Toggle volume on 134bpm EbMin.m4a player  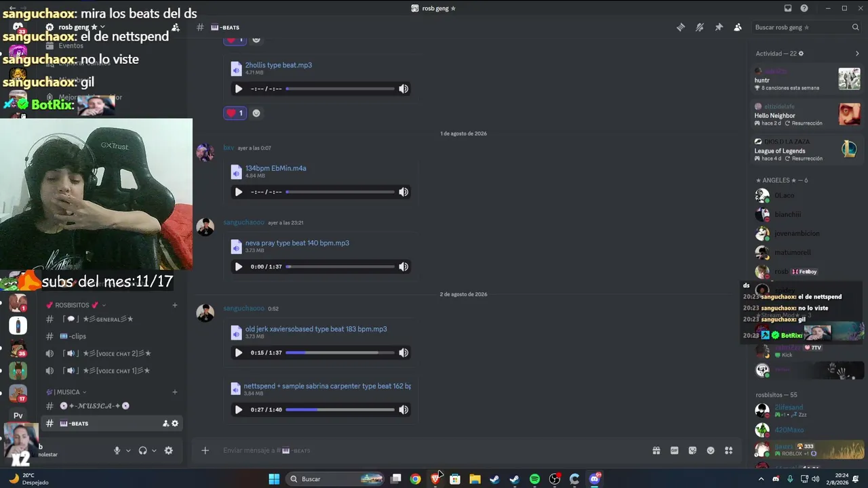[x=403, y=192]
